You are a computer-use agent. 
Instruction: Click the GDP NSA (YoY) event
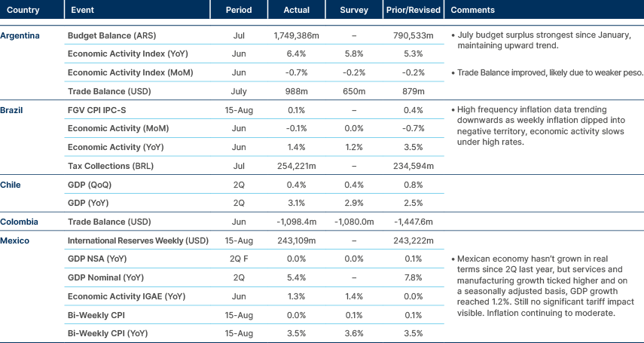click(97, 259)
